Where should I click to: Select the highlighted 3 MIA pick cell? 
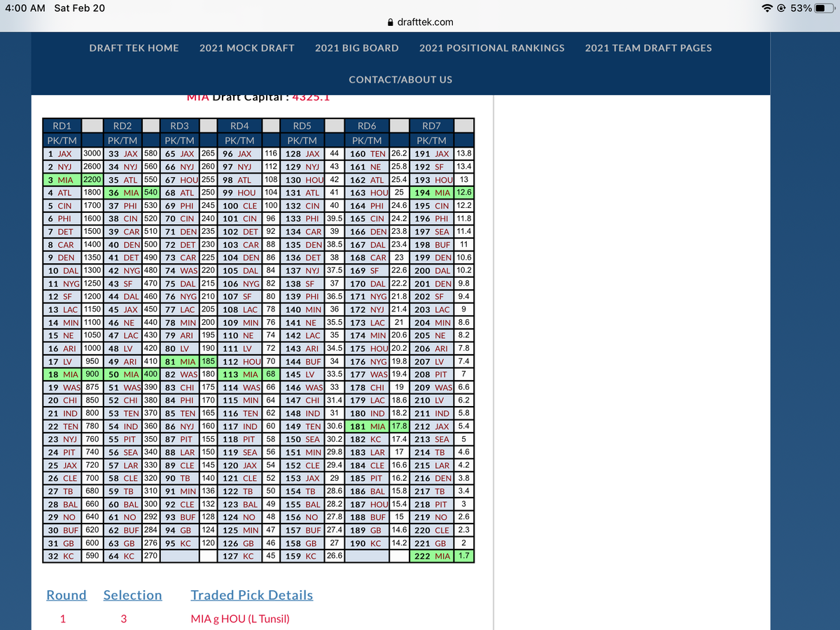(x=62, y=179)
